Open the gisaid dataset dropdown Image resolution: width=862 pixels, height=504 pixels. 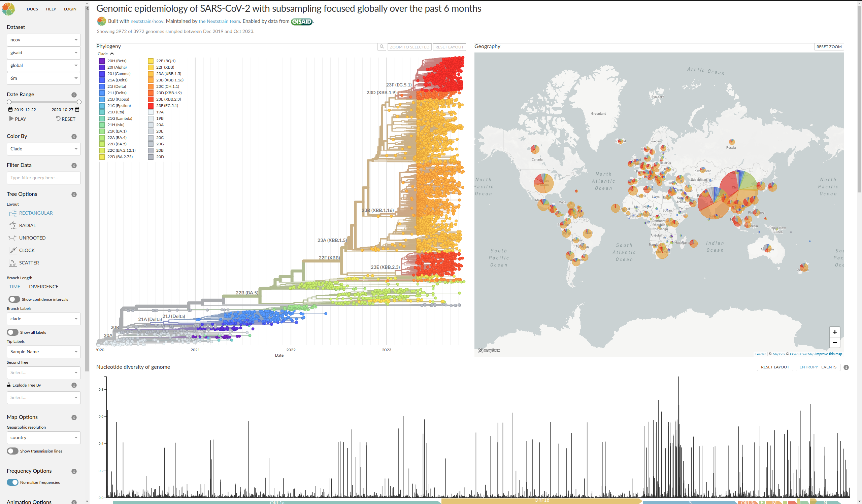pyautogui.click(x=44, y=52)
